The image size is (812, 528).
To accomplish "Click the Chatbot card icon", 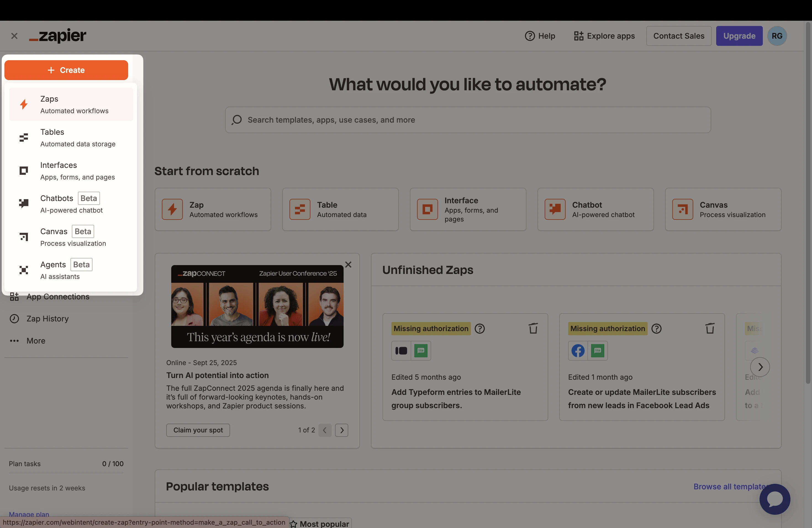I will click(x=555, y=209).
